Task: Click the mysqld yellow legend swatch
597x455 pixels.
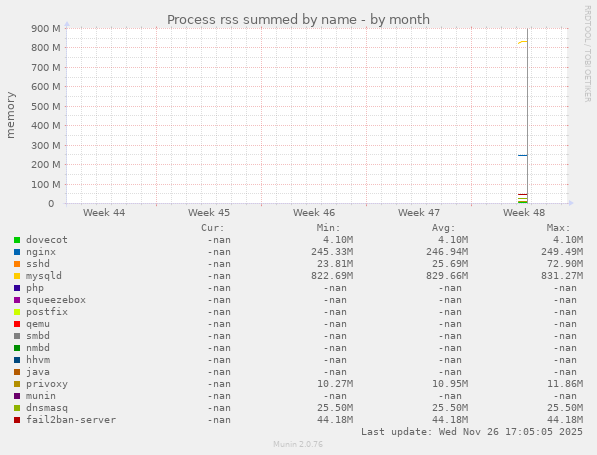Action: pos(17,276)
